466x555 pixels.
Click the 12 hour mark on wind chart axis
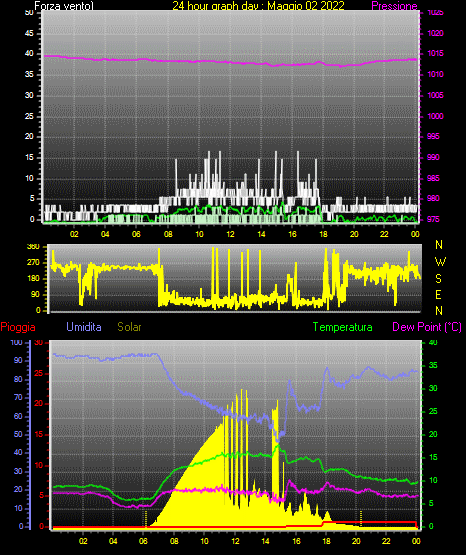pos(230,234)
